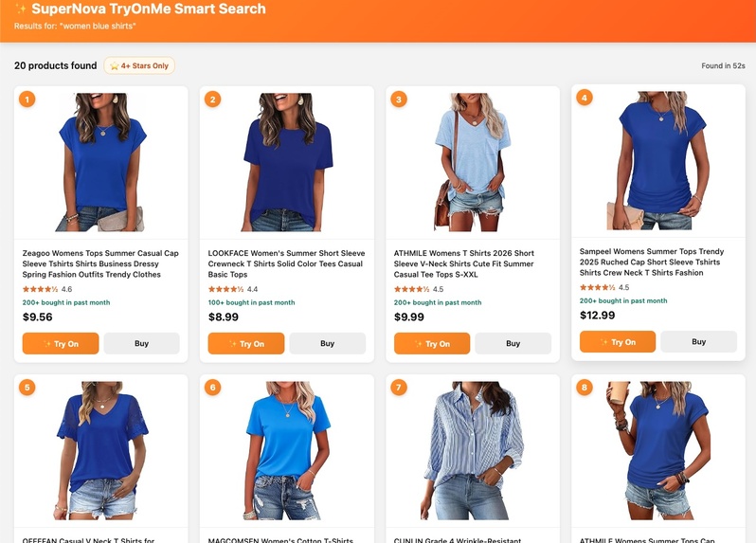
Task: Click the number 3 product badge
Action: click(399, 100)
